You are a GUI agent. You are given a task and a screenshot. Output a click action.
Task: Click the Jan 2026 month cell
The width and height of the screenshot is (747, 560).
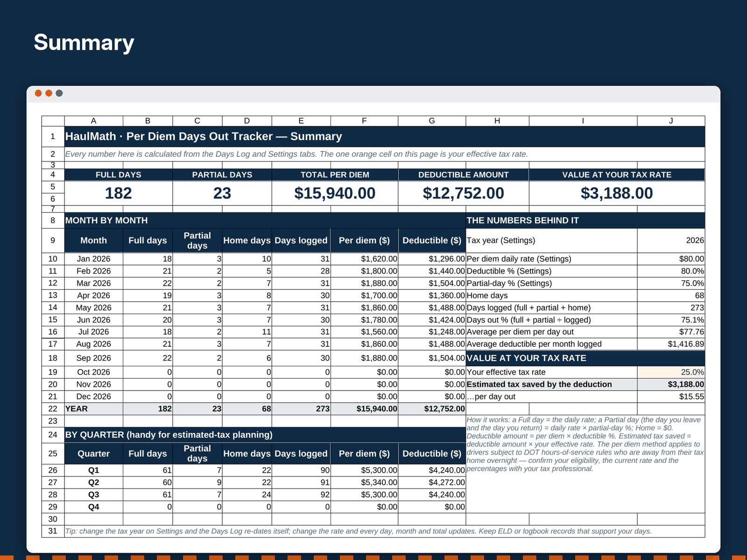tap(93, 259)
